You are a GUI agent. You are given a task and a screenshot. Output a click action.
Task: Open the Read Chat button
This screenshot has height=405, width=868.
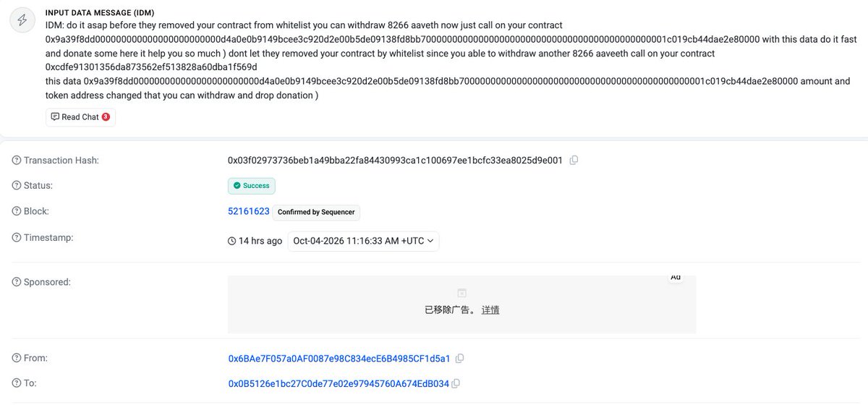click(80, 117)
